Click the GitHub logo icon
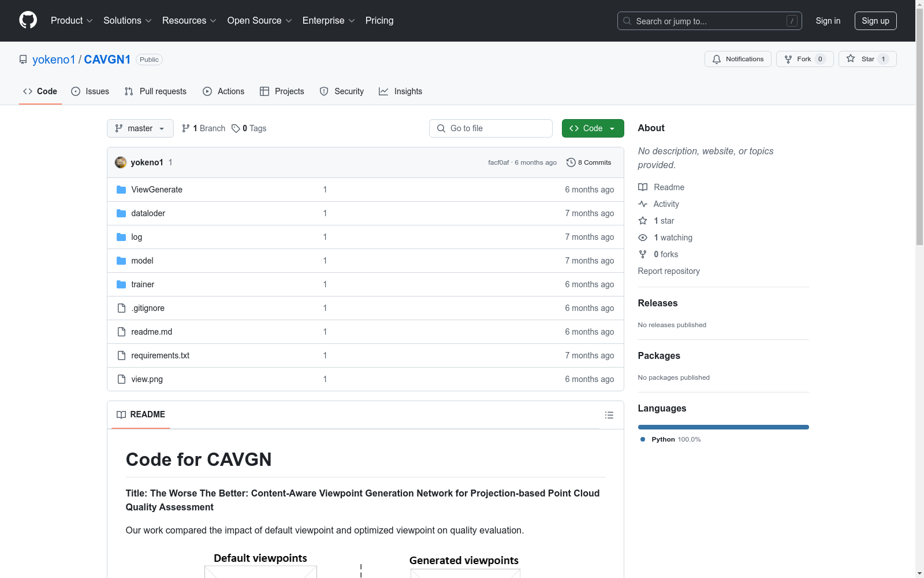 28,20
